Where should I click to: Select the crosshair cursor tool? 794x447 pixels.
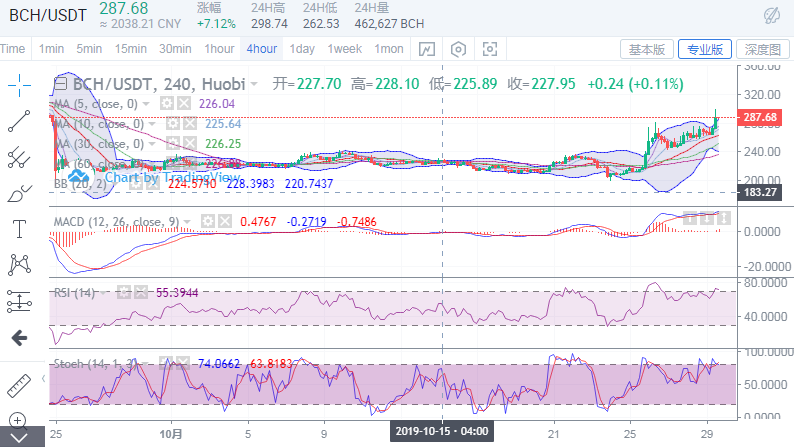tap(19, 85)
